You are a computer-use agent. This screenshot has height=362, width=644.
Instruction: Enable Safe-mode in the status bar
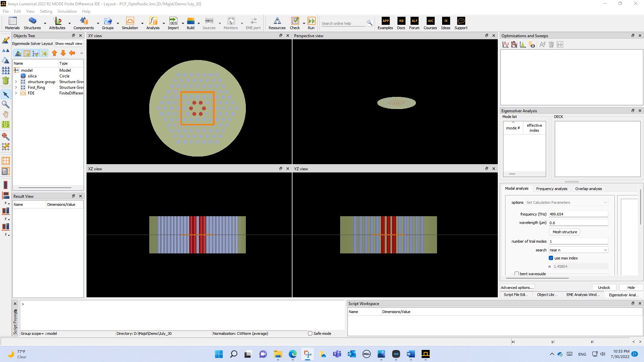pyautogui.click(x=310, y=333)
